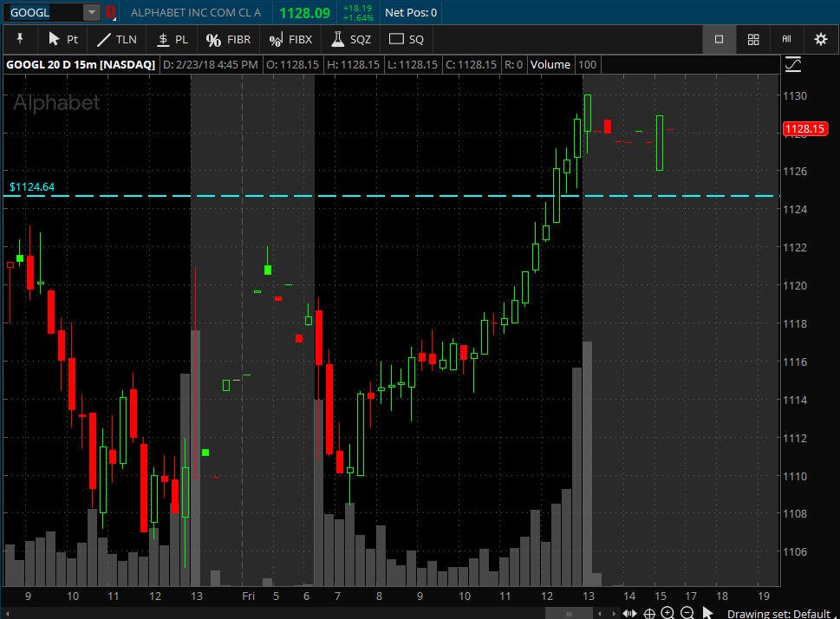Click the Volume value 100
Image resolution: width=840 pixels, height=619 pixels.
[x=587, y=65]
